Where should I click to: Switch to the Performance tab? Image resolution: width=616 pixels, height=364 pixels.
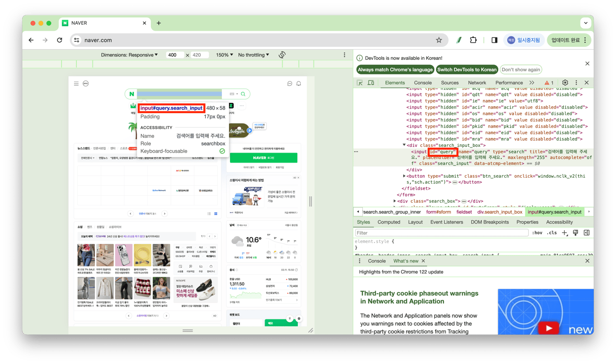click(509, 83)
